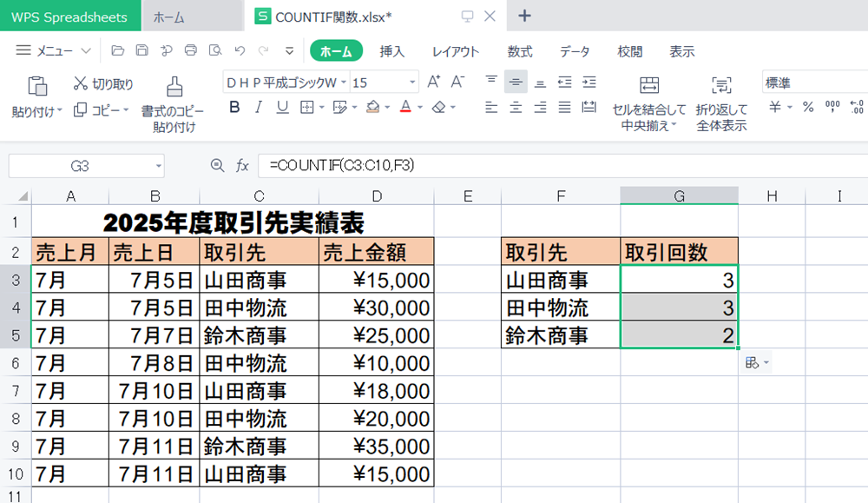The image size is (868, 503).
Task: Select column G header
Action: (x=680, y=195)
